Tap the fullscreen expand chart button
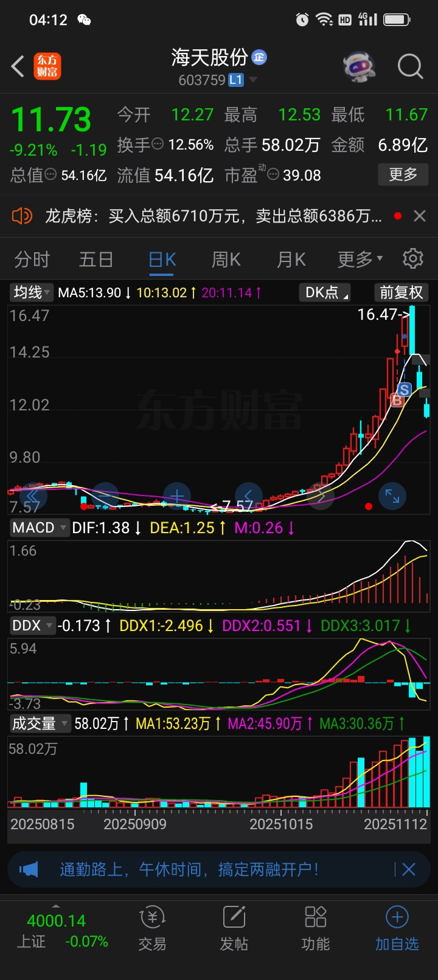This screenshot has width=438, height=980. tap(392, 497)
